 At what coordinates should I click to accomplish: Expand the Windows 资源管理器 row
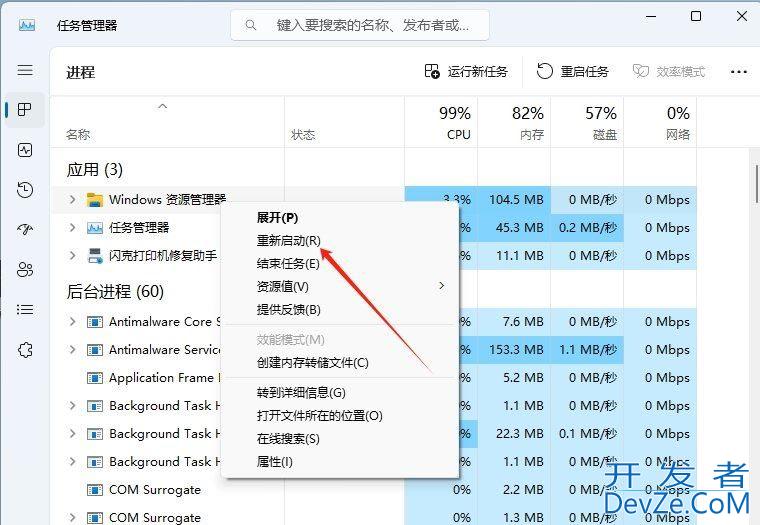click(x=72, y=199)
